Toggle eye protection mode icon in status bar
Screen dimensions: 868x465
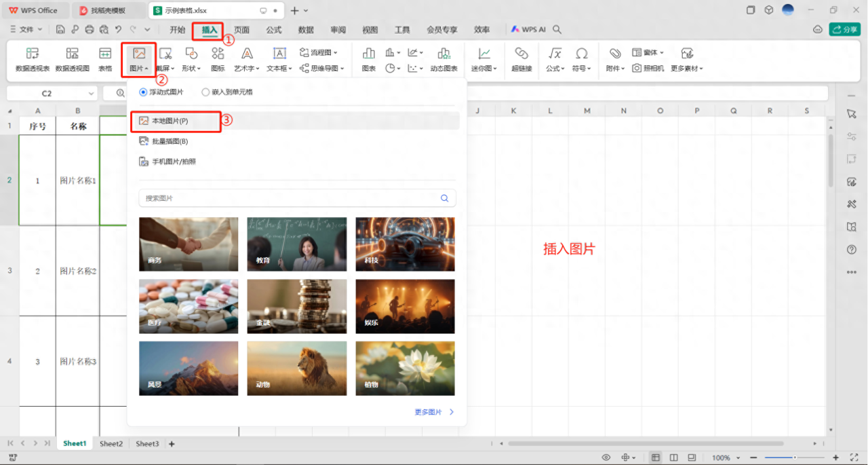pyautogui.click(x=606, y=458)
